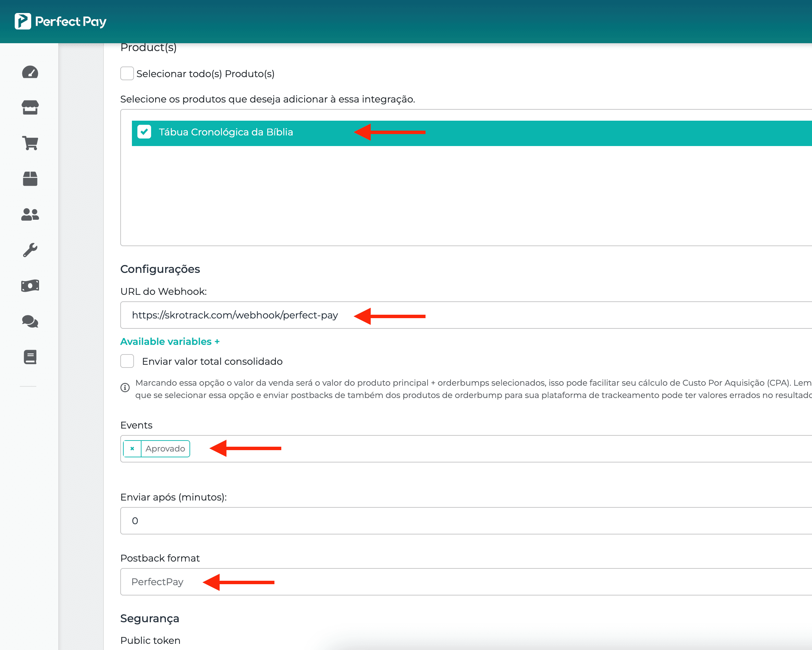Remove the Aprovado event tag

(132, 448)
